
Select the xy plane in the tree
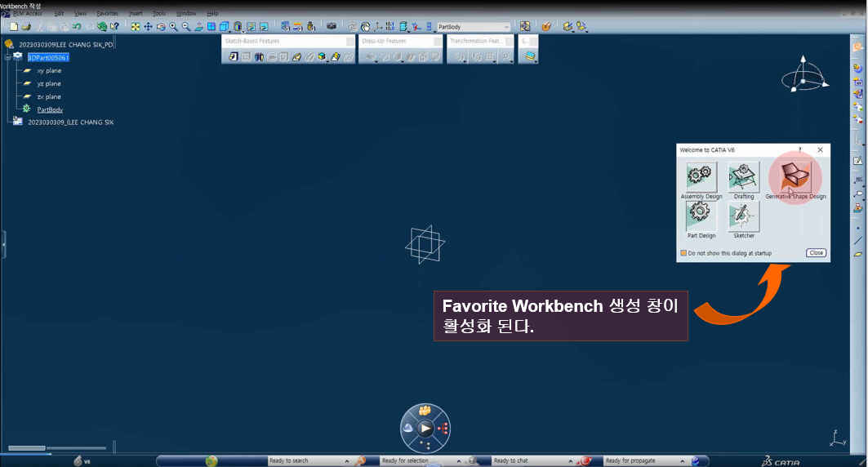(x=49, y=70)
